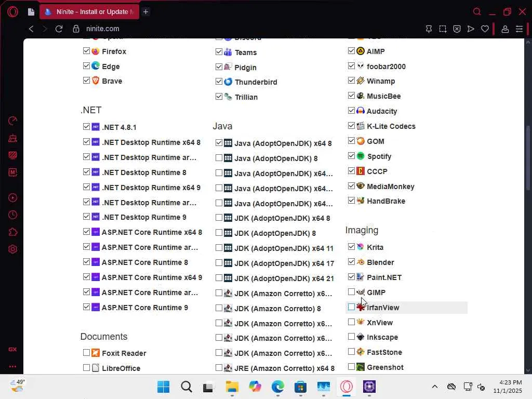Show hidden system tray icons chevron
Screen dimensions: 532x399
coord(435,387)
